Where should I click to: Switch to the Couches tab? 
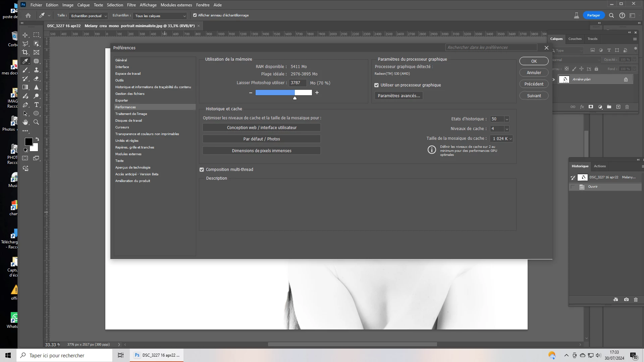pos(575,39)
